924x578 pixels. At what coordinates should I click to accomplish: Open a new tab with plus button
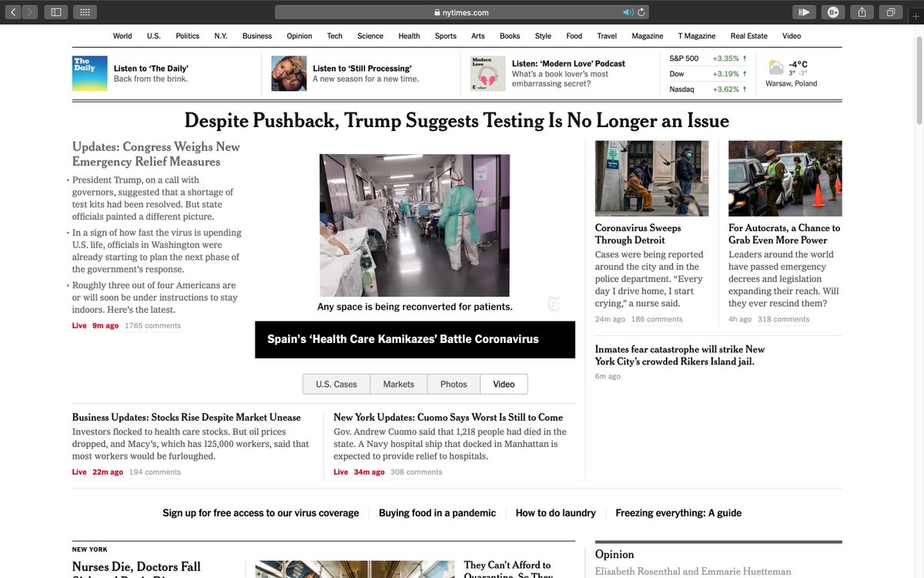coord(916,16)
